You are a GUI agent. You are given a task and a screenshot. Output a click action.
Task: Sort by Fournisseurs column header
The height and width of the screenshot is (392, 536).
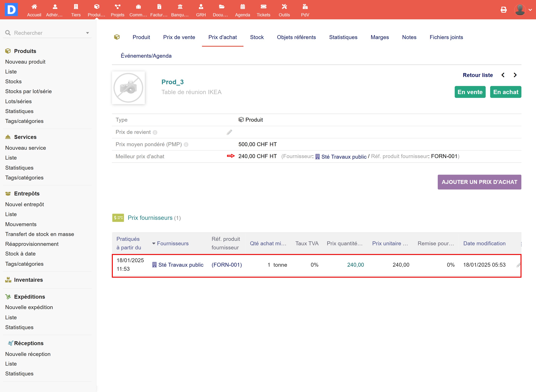click(173, 243)
